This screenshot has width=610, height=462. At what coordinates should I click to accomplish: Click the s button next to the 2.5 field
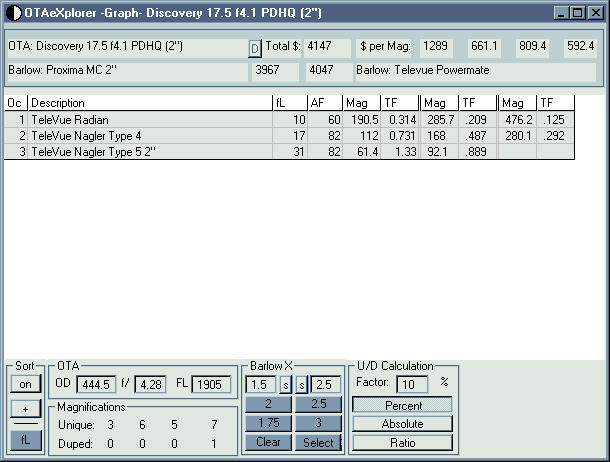[301, 385]
